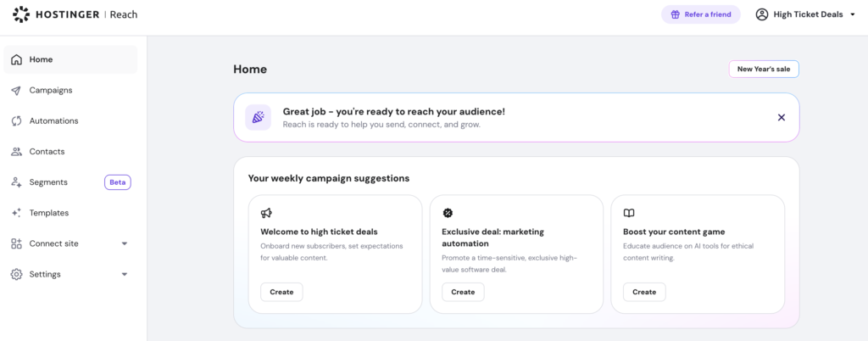Click 'Your weekly campaign suggestions' heading
This screenshot has height=341, width=868.
tap(329, 178)
